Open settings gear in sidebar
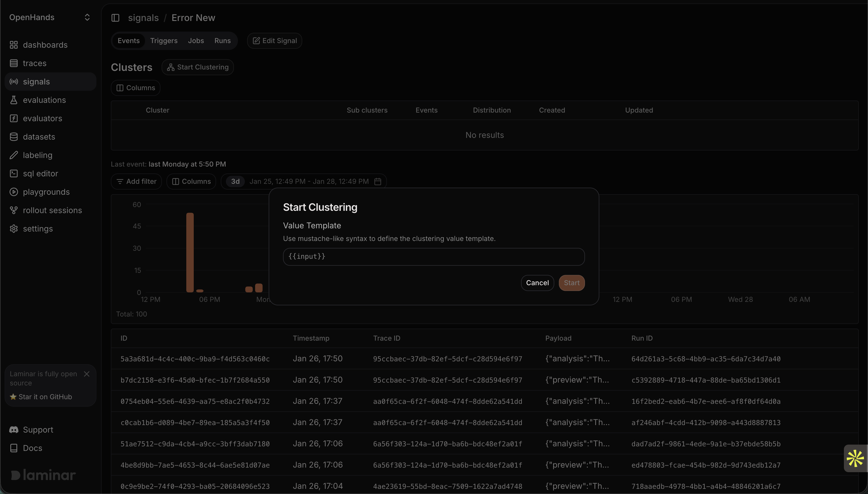 tap(13, 229)
